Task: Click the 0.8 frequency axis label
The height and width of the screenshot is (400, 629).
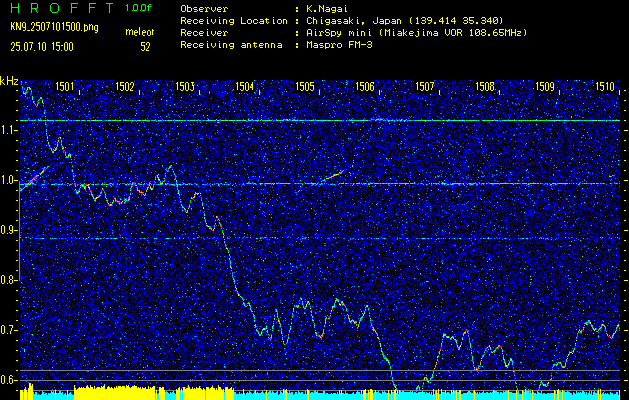Action: click(9, 280)
